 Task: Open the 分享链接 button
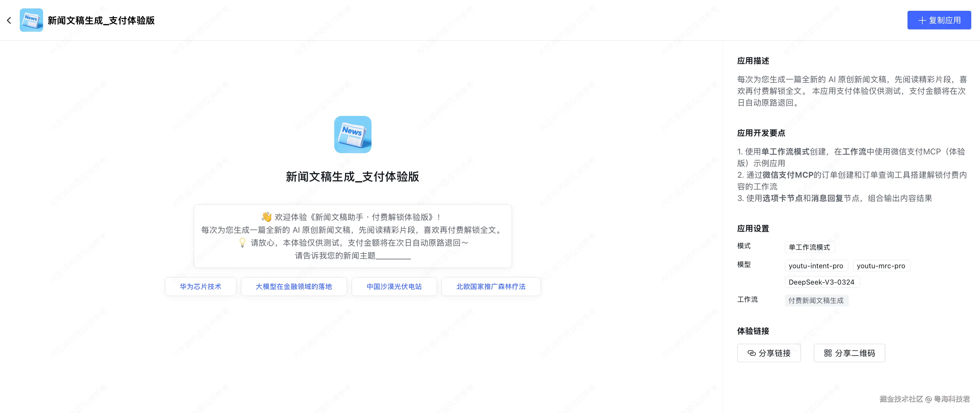coord(769,353)
